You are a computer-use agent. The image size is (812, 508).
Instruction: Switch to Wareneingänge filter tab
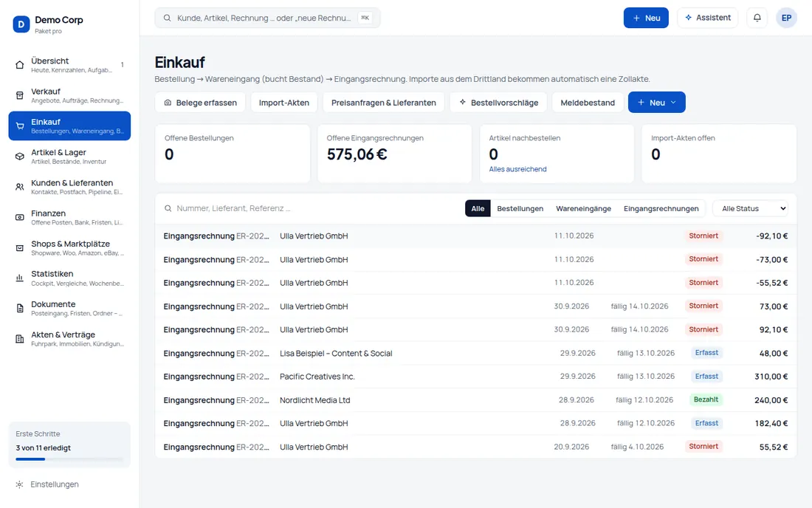click(x=584, y=209)
